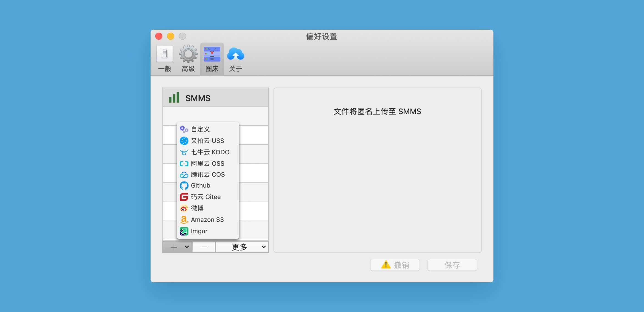Choose 七牛云 KODO from menu
644x312 pixels.
click(x=208, y=152)
